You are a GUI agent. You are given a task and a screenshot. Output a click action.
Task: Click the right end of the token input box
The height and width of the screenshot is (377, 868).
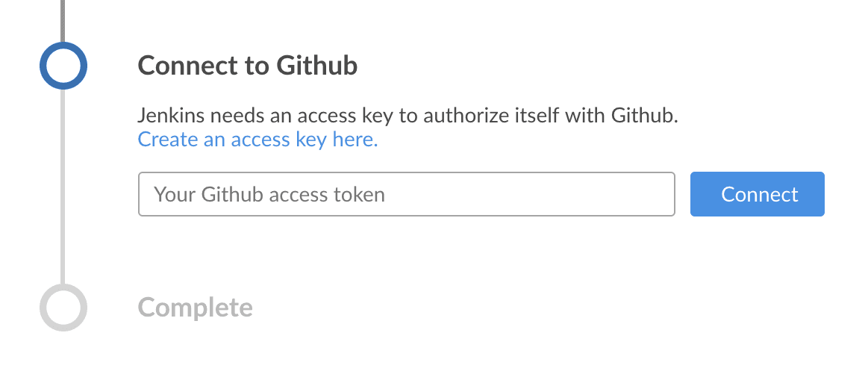[657, 195]
